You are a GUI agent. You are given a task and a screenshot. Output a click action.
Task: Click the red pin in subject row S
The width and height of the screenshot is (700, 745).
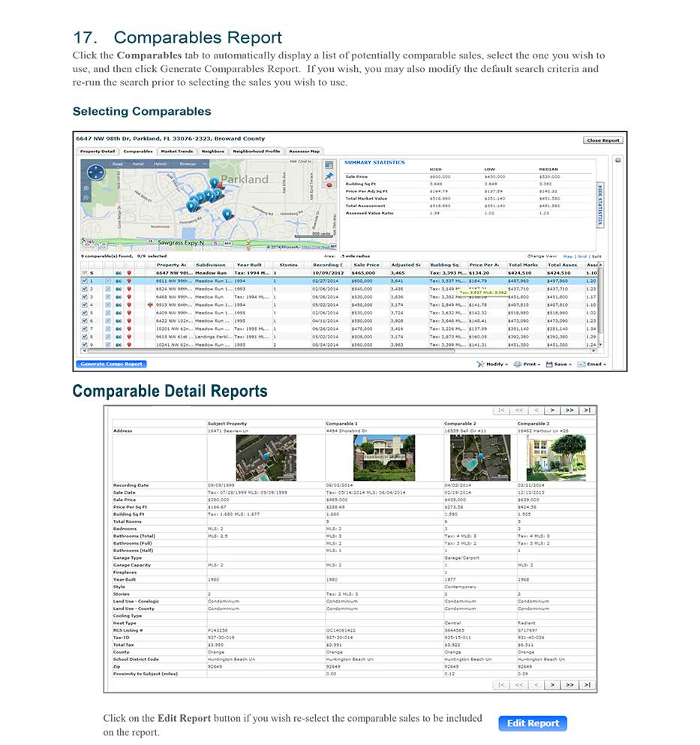(129, 273)
